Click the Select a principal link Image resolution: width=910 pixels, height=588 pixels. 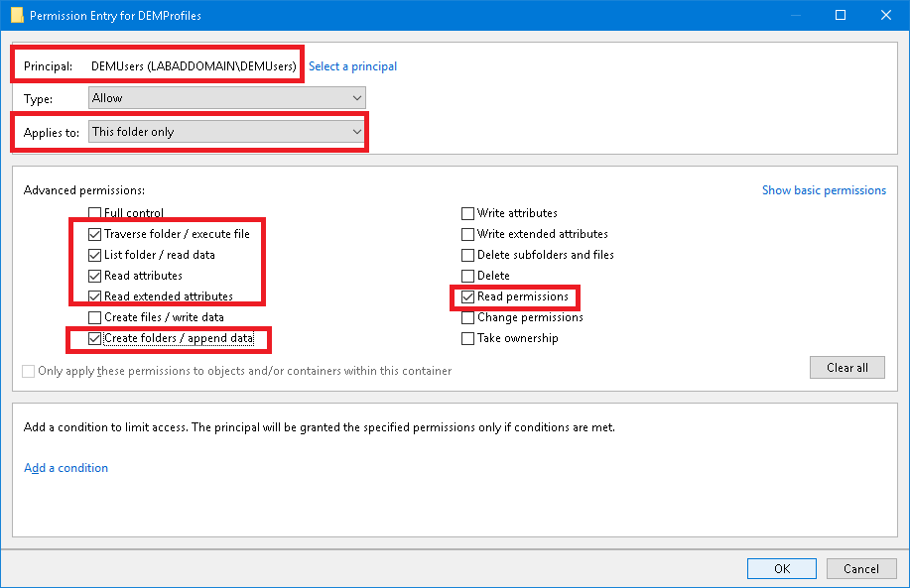tap(352, 66)
